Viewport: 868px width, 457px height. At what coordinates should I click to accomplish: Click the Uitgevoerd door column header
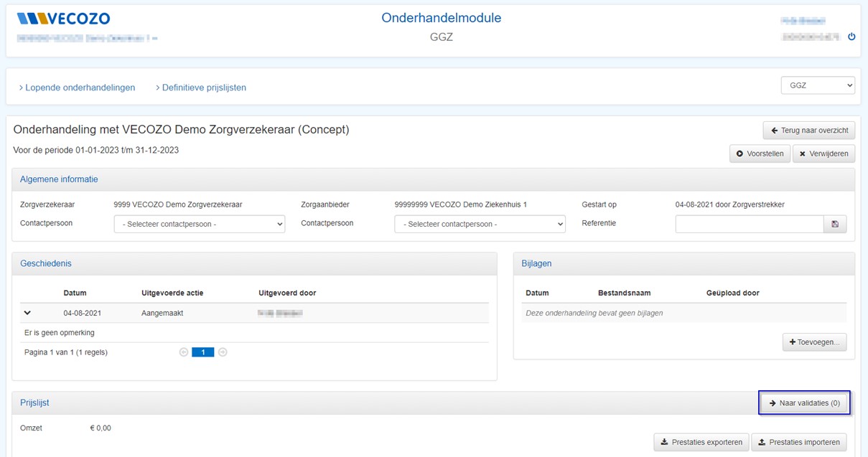[x=287, y=293]
